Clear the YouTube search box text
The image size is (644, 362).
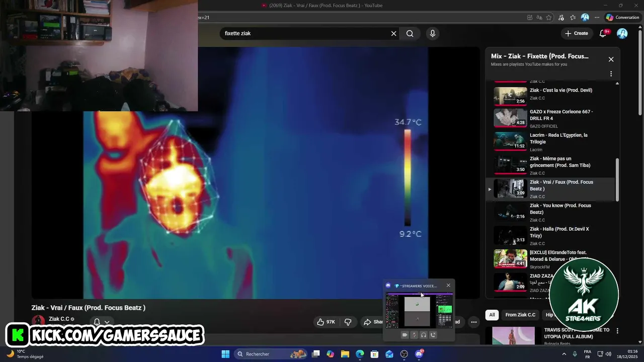pos(394,33)
